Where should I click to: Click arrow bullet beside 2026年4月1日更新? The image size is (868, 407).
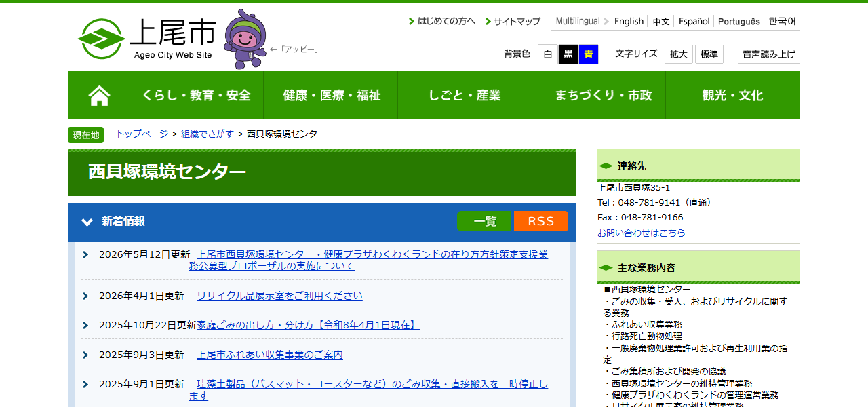pyautogui.click(x=85, y=296)
